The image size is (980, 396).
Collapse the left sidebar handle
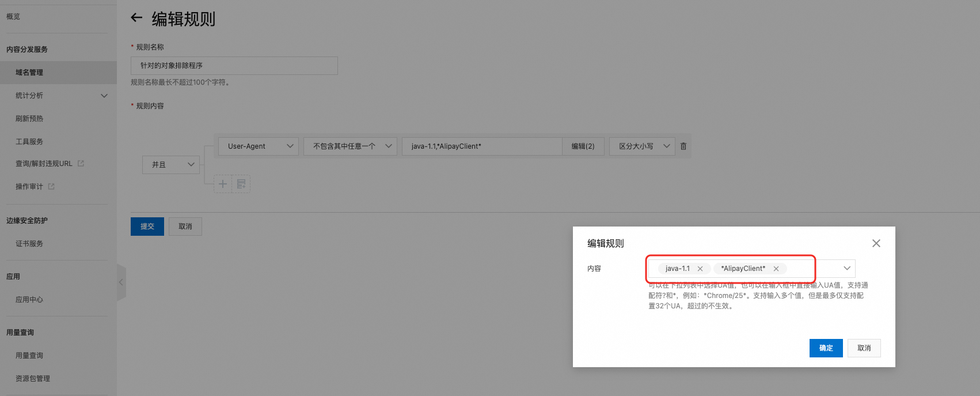click(x=121, y=282)
